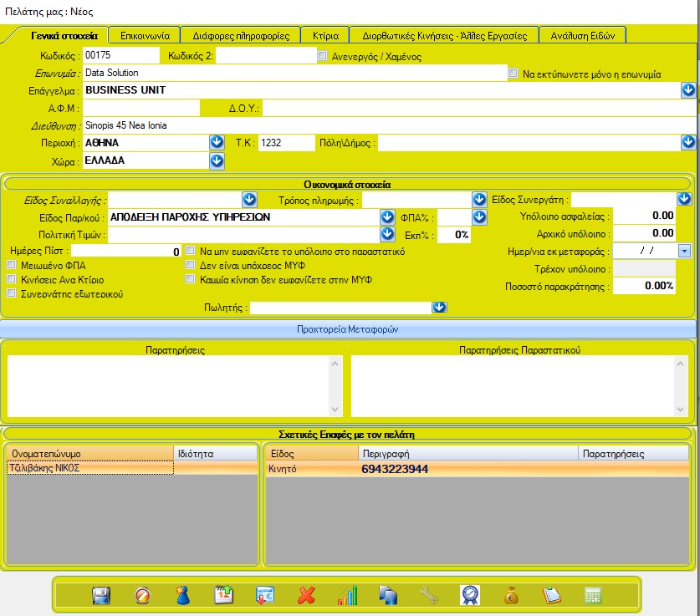
Task: Open the bar chart statistics icon
Action: coord(347,596)
